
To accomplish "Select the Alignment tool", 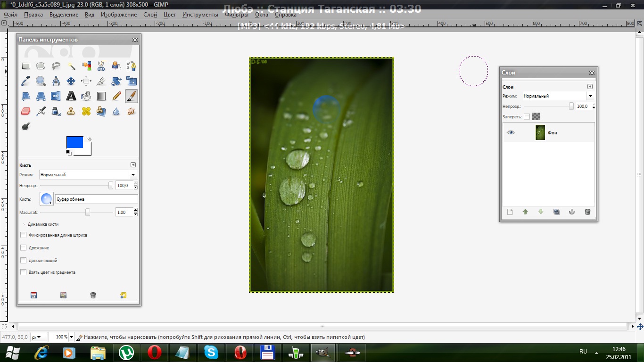I will point(86,81).
